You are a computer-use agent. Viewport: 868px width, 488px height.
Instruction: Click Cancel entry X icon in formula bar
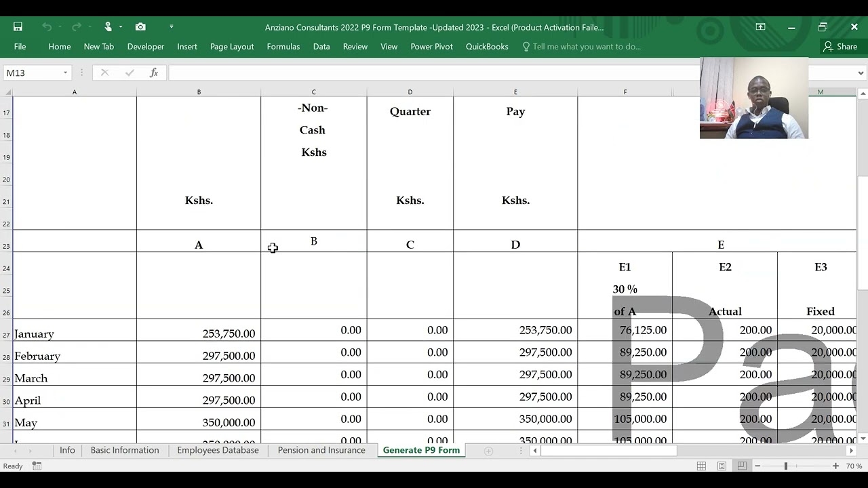104,73
